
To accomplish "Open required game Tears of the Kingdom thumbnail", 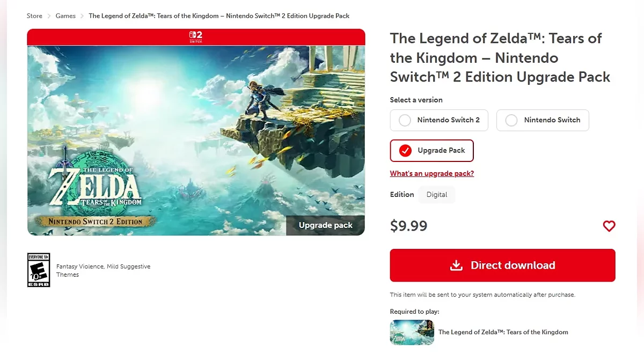I will pos(412,332).
